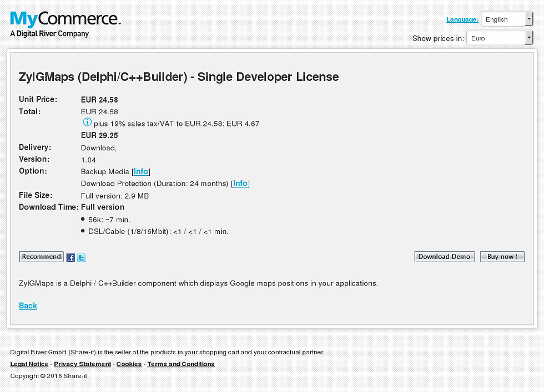Click the MyCommerce logo

[x=66, y=24]
